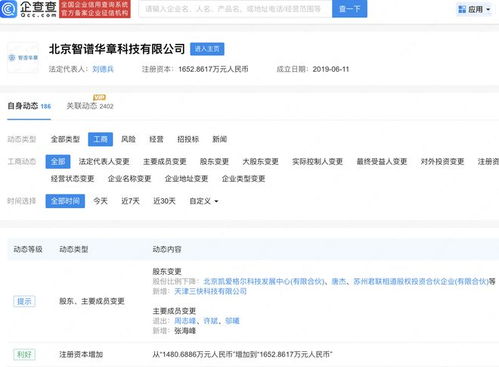Filter by 企业名称变更

pos(129,179)
